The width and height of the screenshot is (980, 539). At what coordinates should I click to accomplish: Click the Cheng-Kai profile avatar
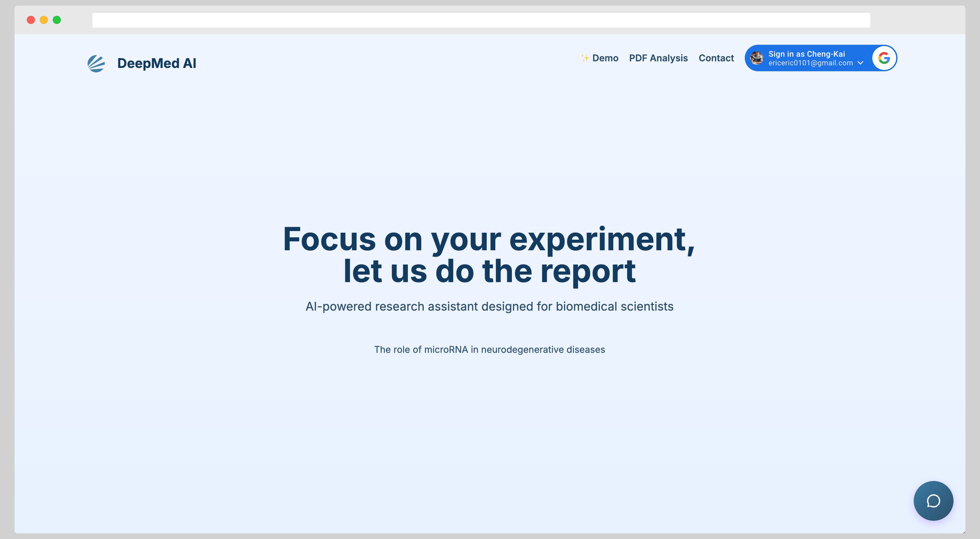tap(756, 58)
